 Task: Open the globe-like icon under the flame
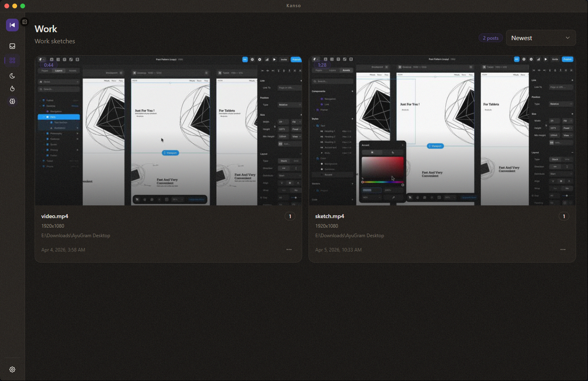coord(12,101)
